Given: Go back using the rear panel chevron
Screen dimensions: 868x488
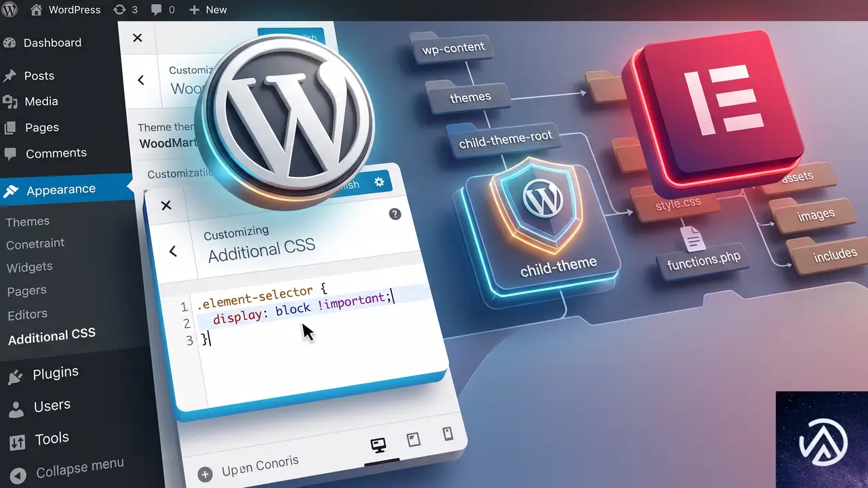Looking at the screenshot, I should [141, 80].
